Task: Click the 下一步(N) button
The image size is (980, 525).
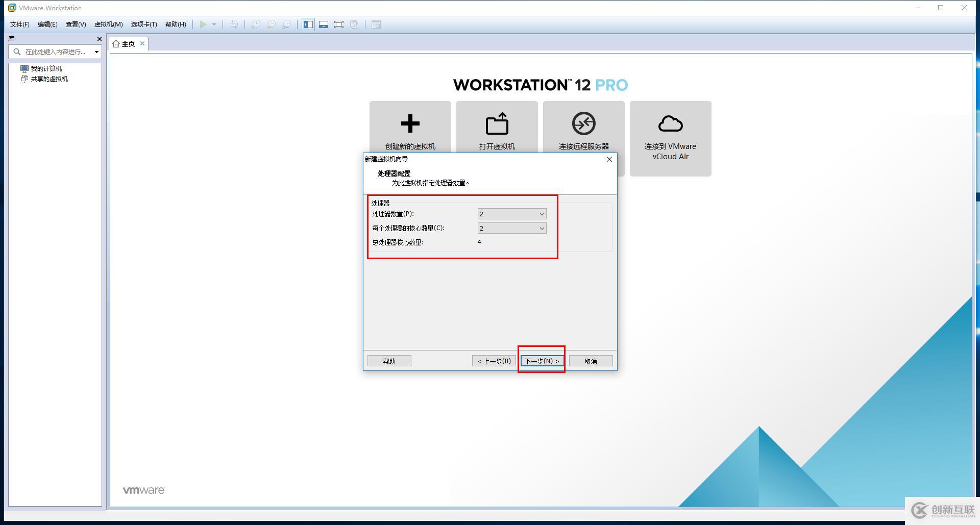Action: coord(542,361)
